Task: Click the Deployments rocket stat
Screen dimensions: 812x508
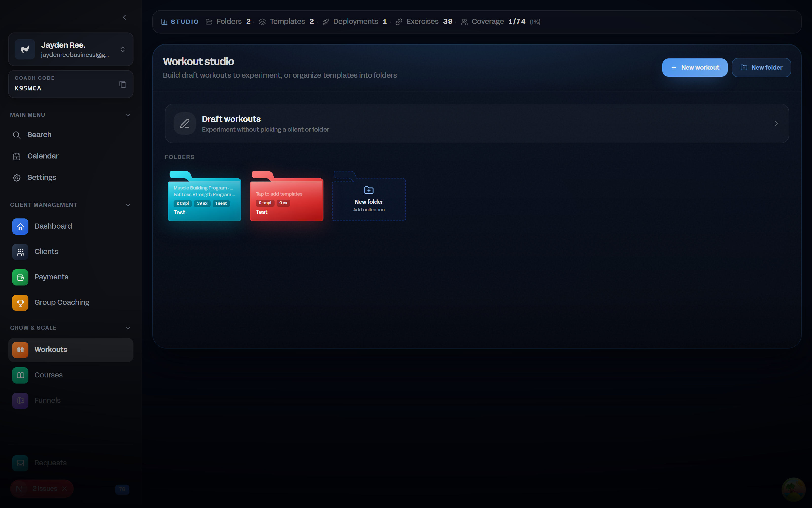Action: pyautogui.click(x=355, y=22)
